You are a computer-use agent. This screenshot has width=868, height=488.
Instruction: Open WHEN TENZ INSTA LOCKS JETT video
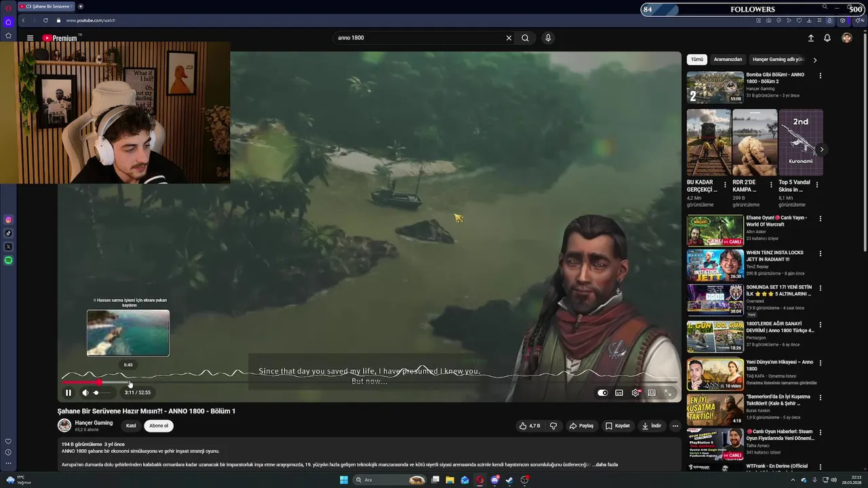715,265
